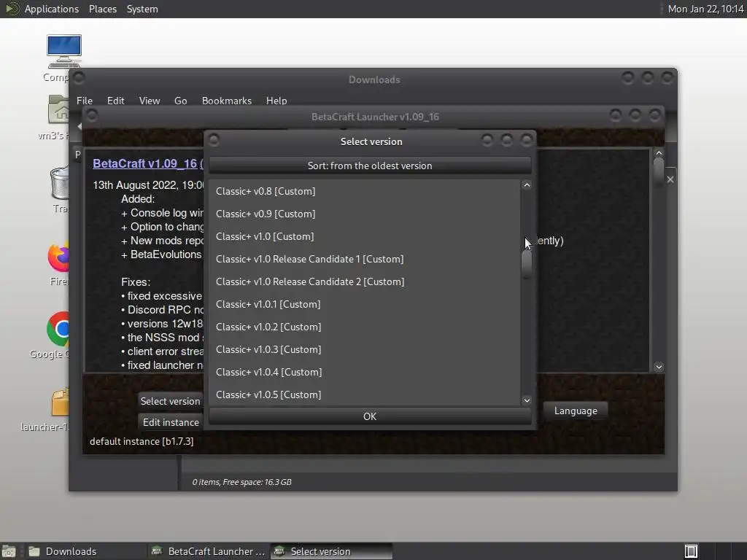Click Select version taskbar entry
747x560 pixels.
332,551
